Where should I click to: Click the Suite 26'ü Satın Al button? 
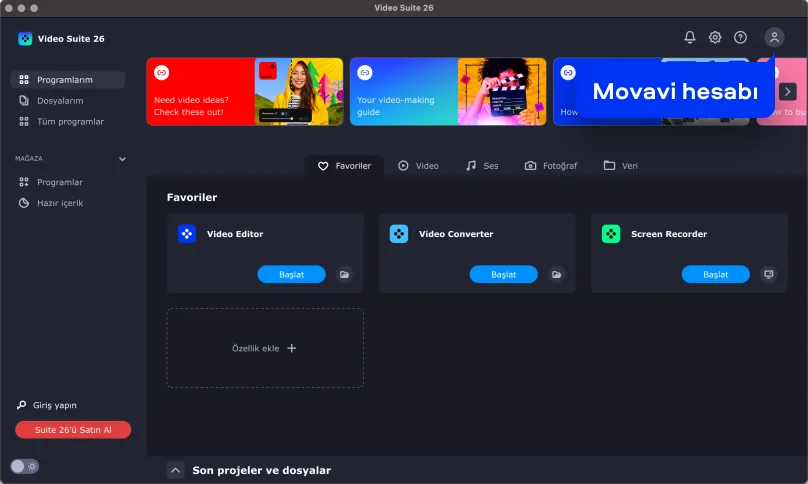click(x=73, y=430)
